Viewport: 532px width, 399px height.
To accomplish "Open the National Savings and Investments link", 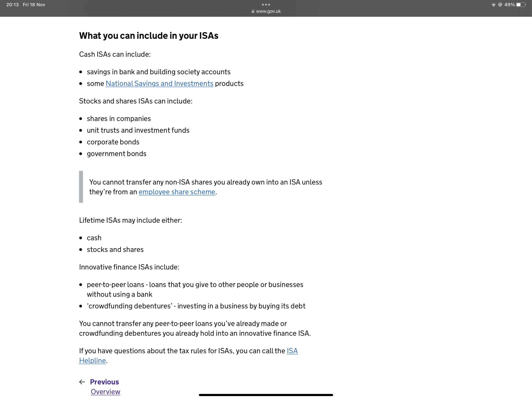I will coord(159,84).
